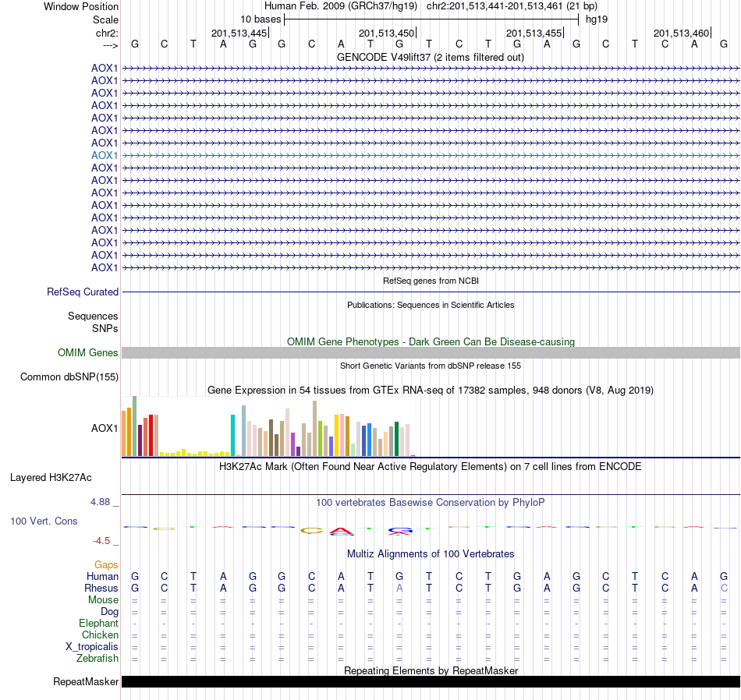The height and width of the screenshot is (700, 741).
Task: Click the Zebrafish alignment row label
Action: tap(97, 658)
